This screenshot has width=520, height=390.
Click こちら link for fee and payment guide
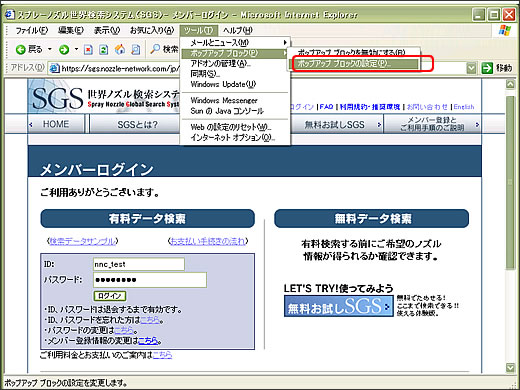(162, 355)
